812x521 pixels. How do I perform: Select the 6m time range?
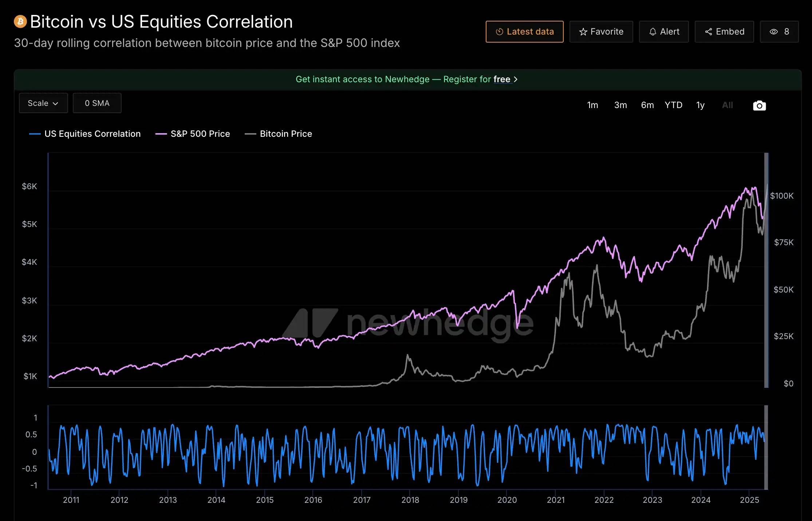[x=647, y=105]
